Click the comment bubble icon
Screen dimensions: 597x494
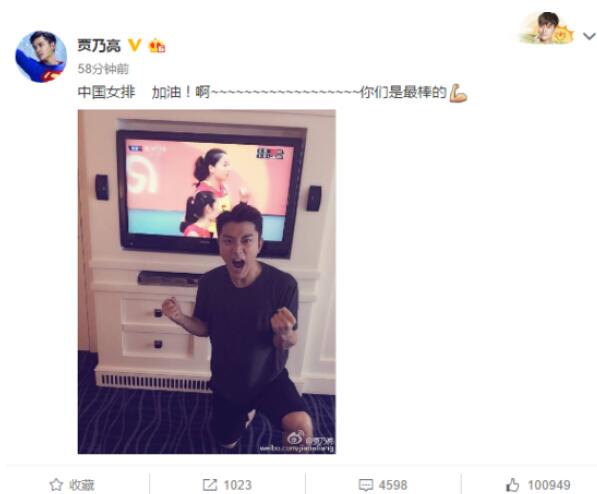coord(366,485)
